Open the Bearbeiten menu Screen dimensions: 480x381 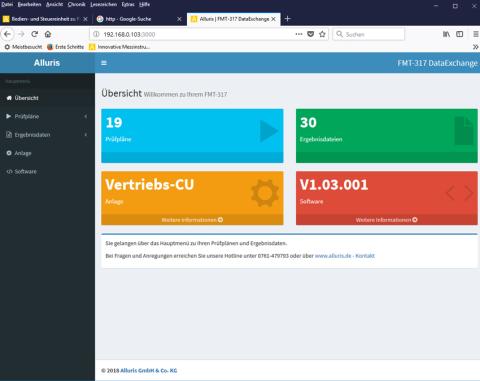click(29, 4)
